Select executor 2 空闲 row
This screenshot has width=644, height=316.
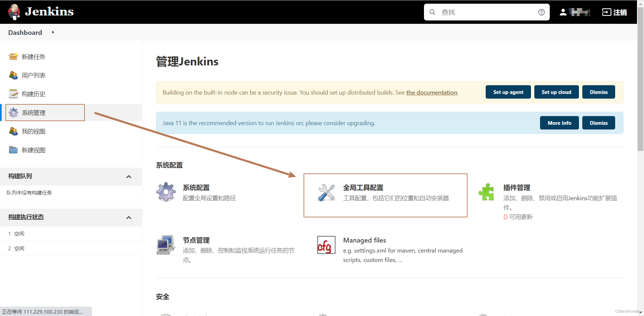(71, 248)
